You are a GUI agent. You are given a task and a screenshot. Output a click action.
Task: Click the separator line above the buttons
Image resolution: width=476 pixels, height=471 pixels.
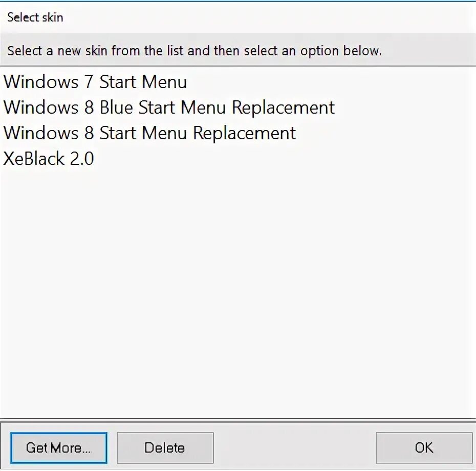coord(238,421)
